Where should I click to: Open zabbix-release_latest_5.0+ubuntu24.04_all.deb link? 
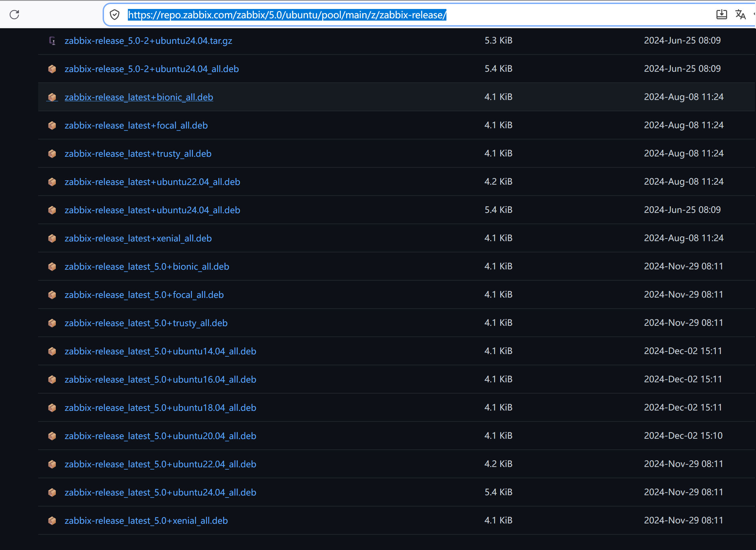160,492
